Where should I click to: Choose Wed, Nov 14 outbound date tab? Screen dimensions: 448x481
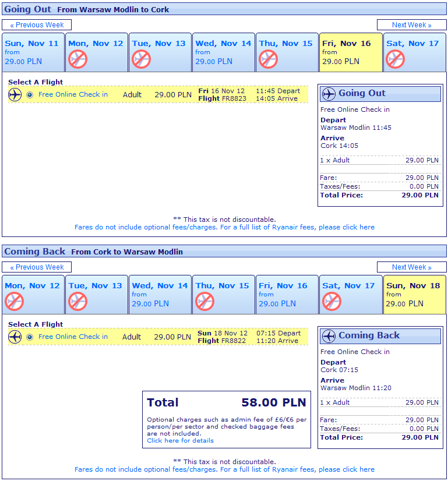[x=223, y=52]
